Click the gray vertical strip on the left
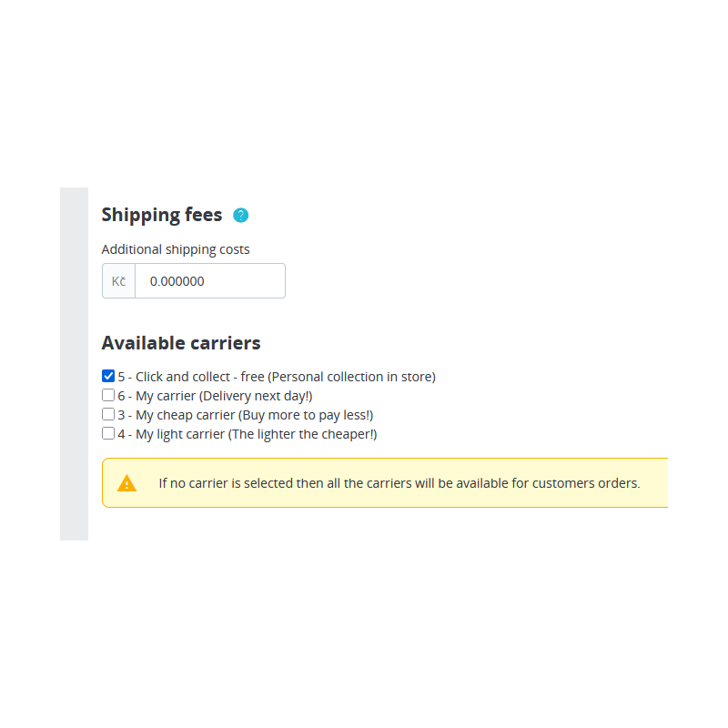This screenshot has width=728, height=728. coord(75,363)
